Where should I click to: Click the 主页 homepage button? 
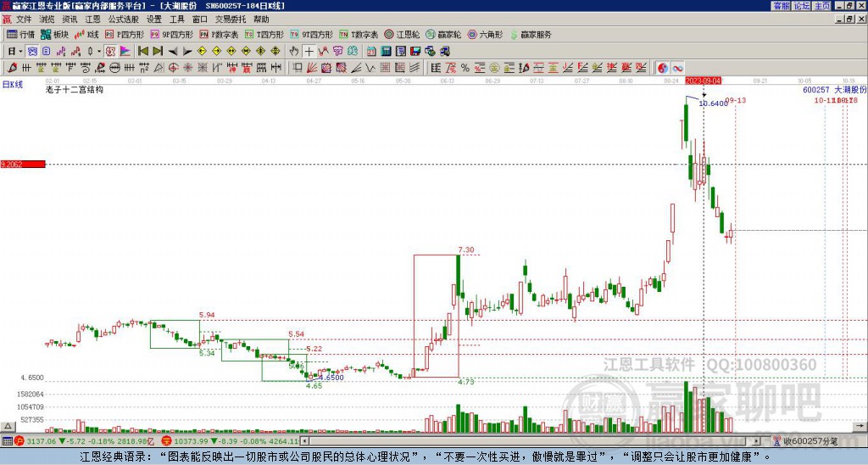[822, 6]
